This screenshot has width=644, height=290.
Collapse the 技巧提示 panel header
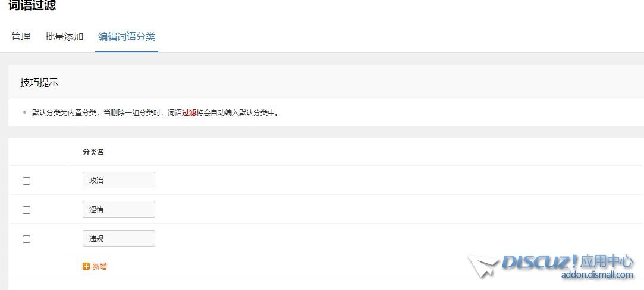(x=326, y=82)
